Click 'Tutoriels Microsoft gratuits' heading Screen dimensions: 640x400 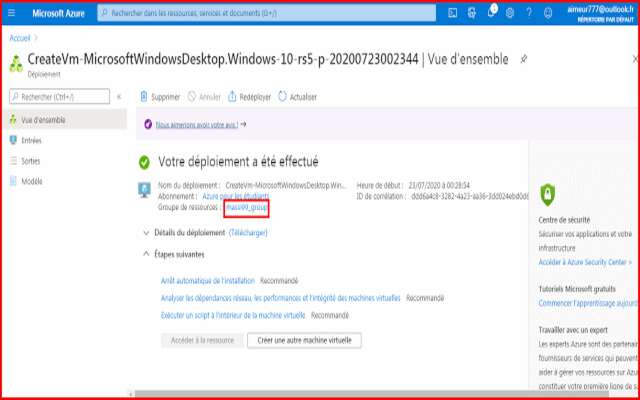click(577, 289)
